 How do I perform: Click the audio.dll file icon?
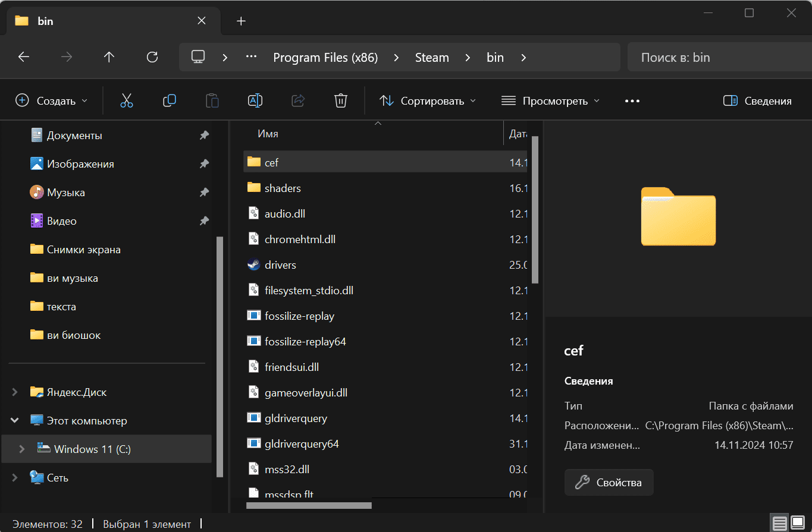(x=254, y=213)
